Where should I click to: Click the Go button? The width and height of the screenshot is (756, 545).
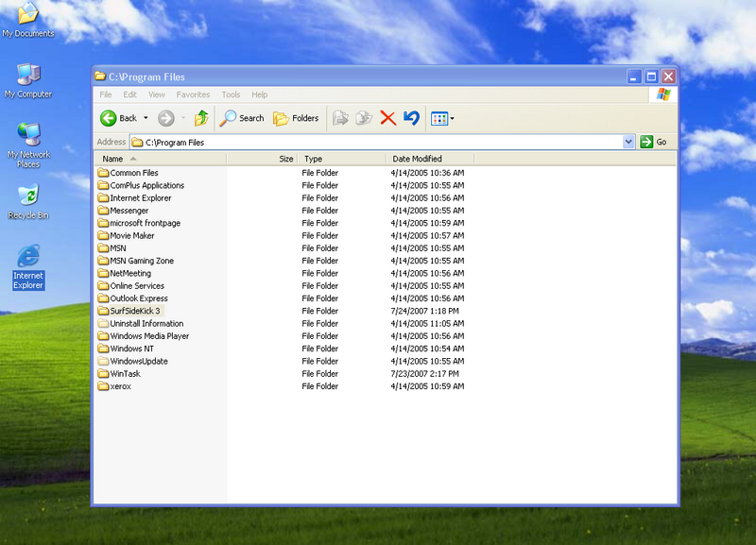(x=654, y=142)
